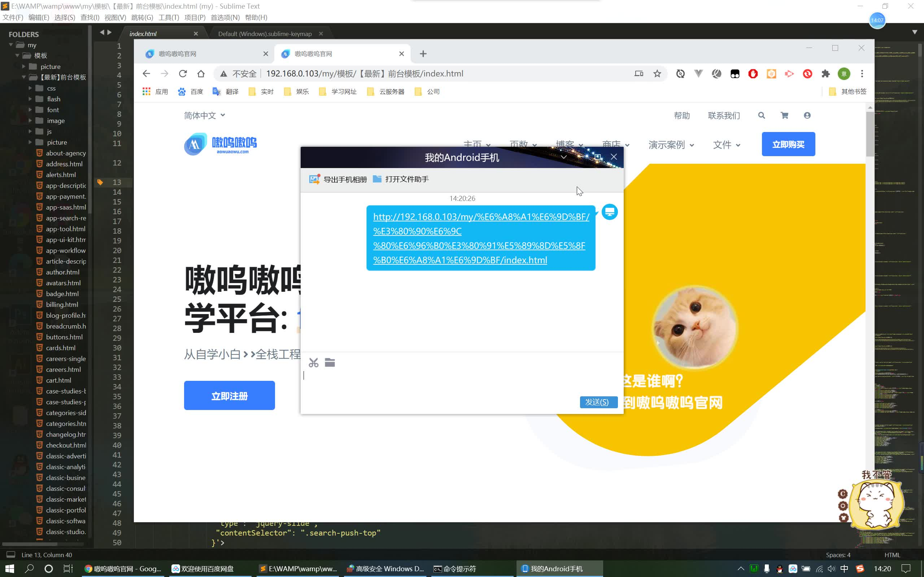924x577 pixels.
Task: Select the 博客 dropdown menu item
Action: click(x=567, y=144)
